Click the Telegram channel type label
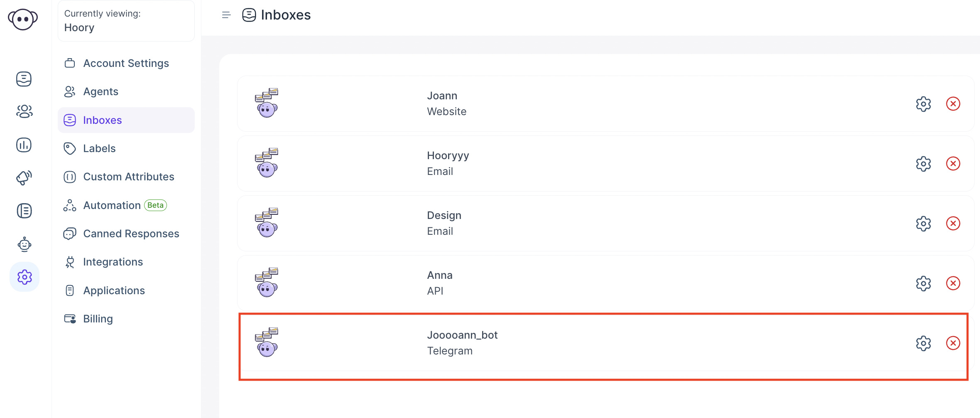The image size is (980, 418). point(450,351)
